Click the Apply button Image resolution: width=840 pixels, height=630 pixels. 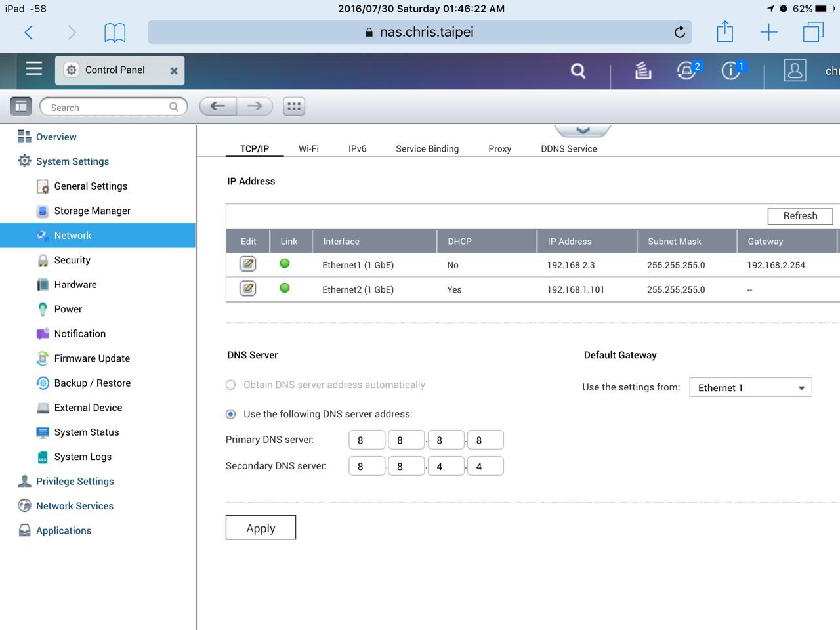click(261, 528)
